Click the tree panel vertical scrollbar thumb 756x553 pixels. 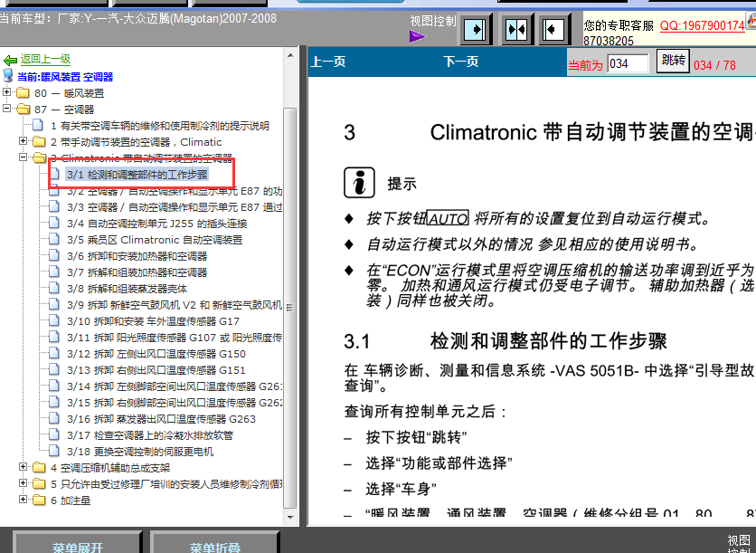[289, 308]
